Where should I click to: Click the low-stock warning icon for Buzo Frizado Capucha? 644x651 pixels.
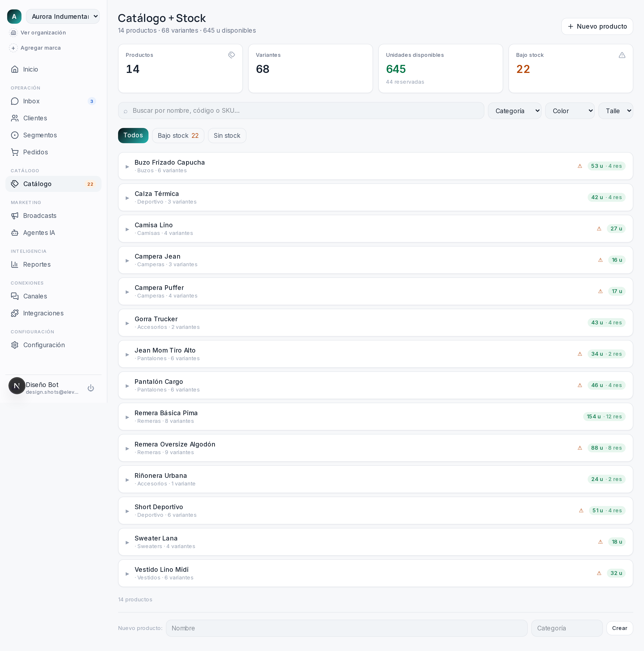(x=580, y=166)
